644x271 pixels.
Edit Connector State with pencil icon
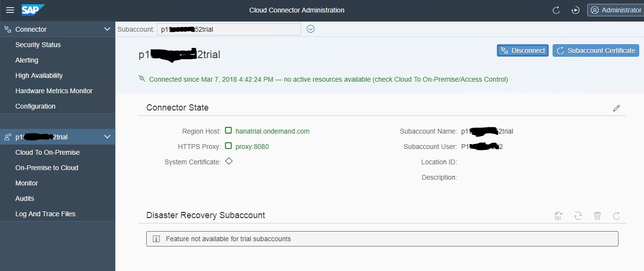pyautogui.click(x=617, y=108)
